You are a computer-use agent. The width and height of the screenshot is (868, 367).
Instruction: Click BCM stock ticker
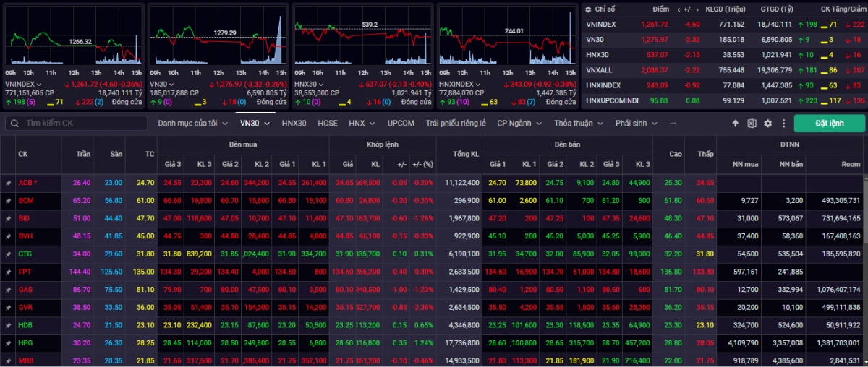pyautogui.click(x=26, y=201)
